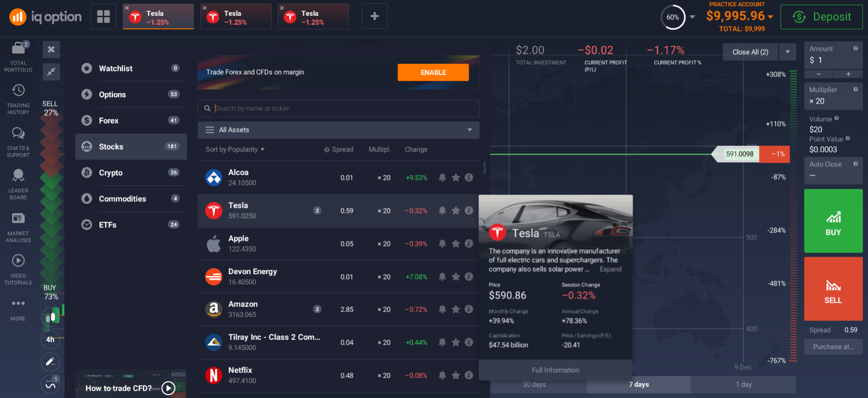868x398 pixels.
Task: Add a new asset tab with plus
Action: coord(374,16)
